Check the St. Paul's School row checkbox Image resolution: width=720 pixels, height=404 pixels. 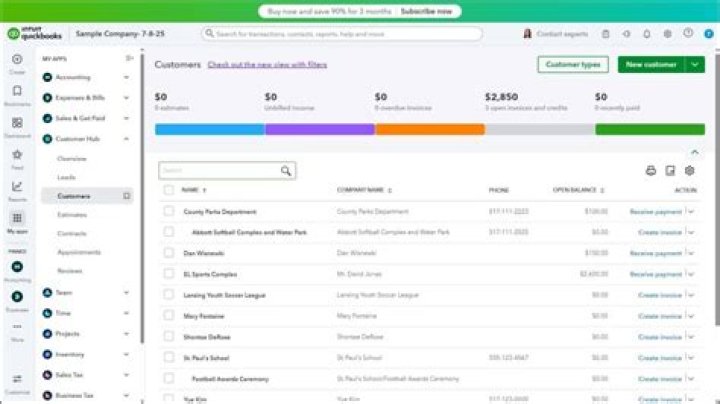point(169,357)
